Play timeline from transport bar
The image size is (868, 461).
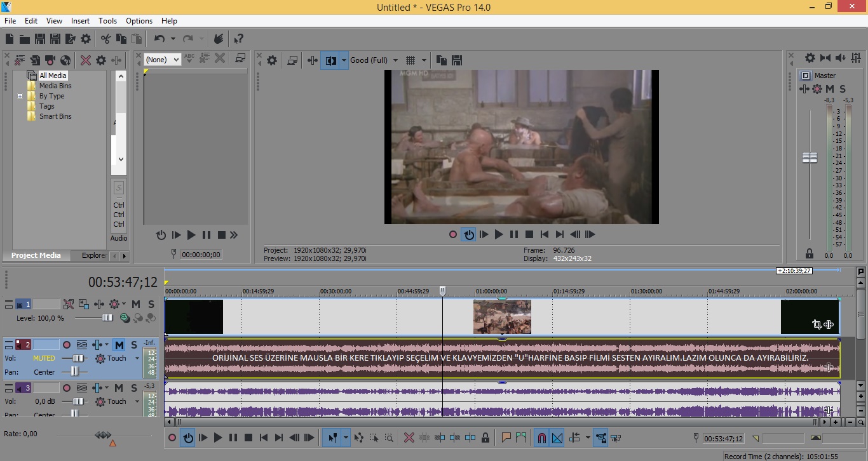pyautogui.click(x=218, y=438)
